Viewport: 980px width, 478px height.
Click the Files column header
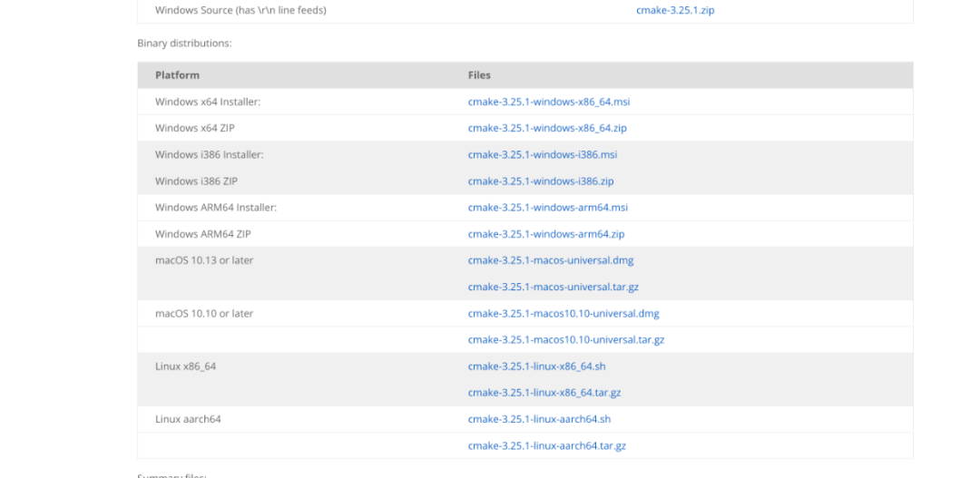point(479,75)
